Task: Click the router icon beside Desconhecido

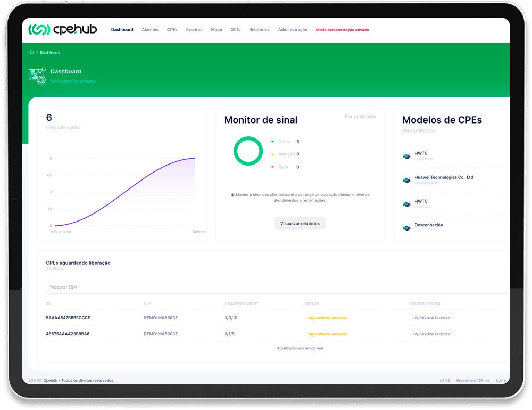Action: (406, 227)
